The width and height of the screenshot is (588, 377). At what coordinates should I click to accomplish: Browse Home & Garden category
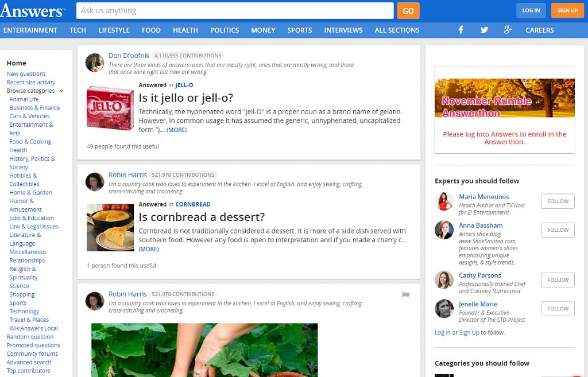click(31, 193)
